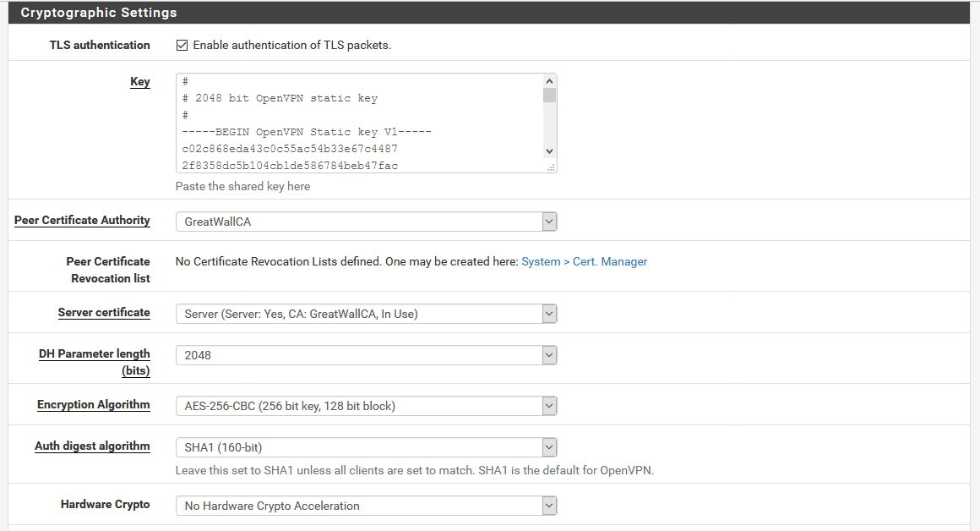Click the 'Leave this set to SHA1' help text
980x531 pixels.
coord(414,470)
